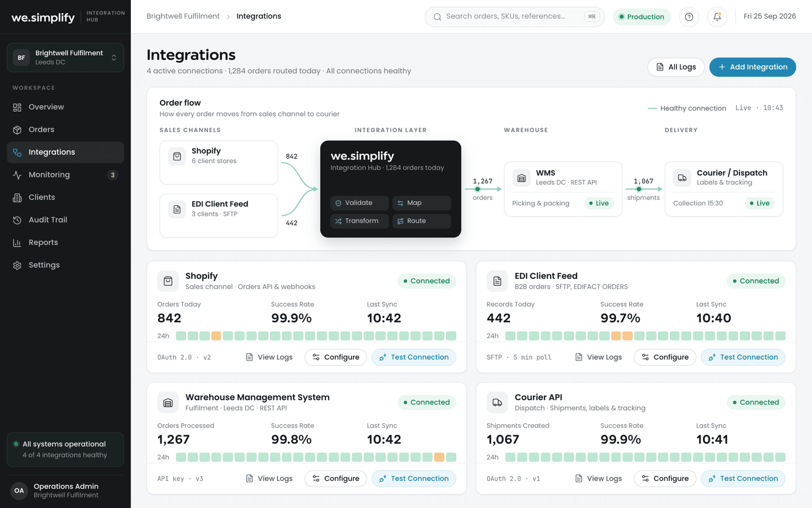Screen dimensions: 812x508
Task: Select the Route step in integration hub
Action: point(422,221)
